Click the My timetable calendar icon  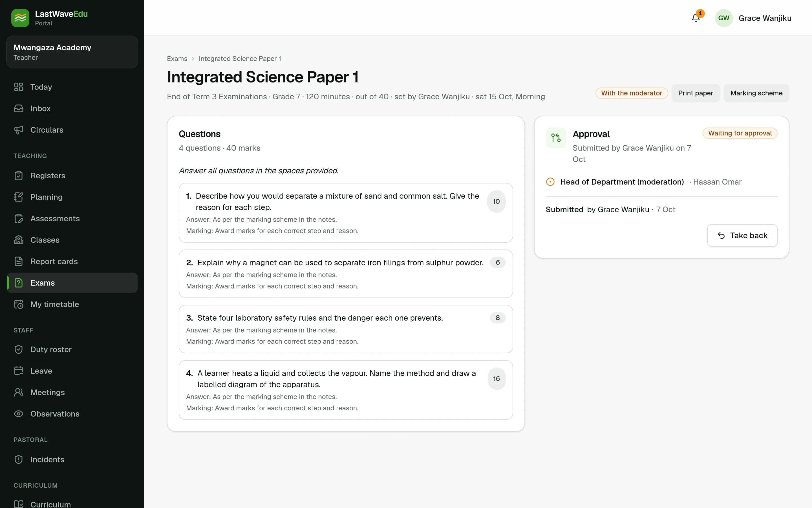pos(18,305)
